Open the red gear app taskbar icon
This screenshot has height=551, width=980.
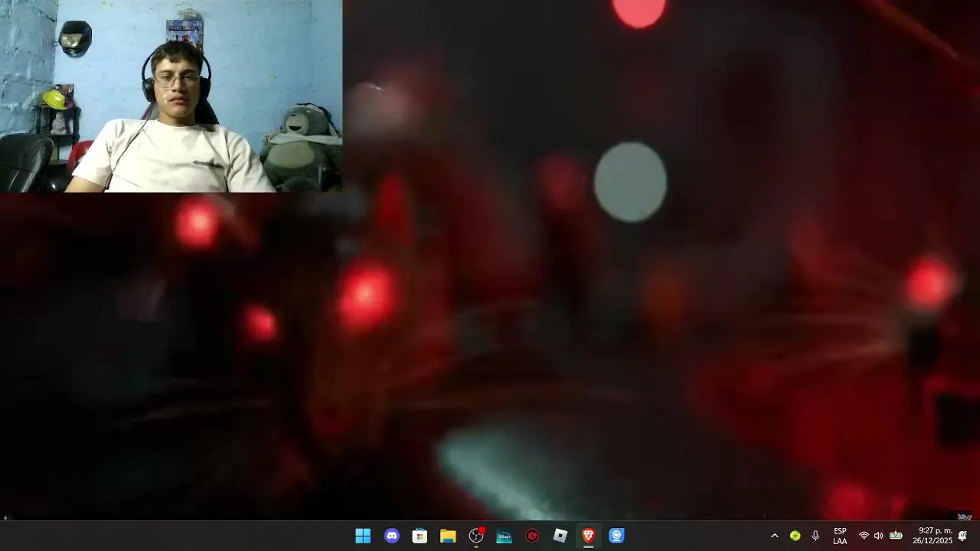coord(532,536)
